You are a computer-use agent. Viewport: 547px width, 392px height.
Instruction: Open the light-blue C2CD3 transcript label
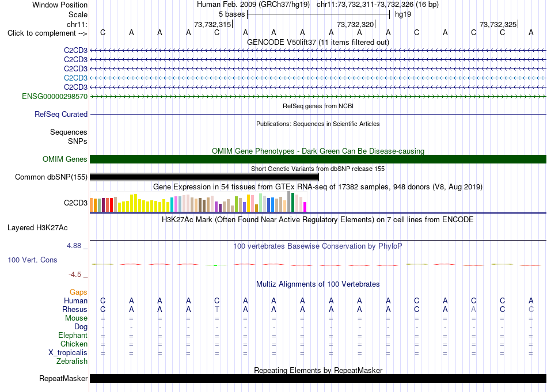75,78
